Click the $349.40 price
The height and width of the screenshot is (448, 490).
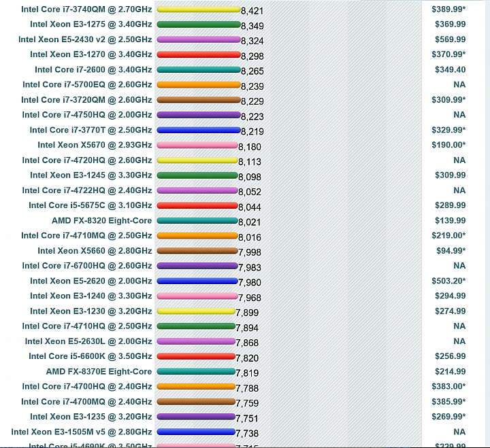tap(451, 69)
